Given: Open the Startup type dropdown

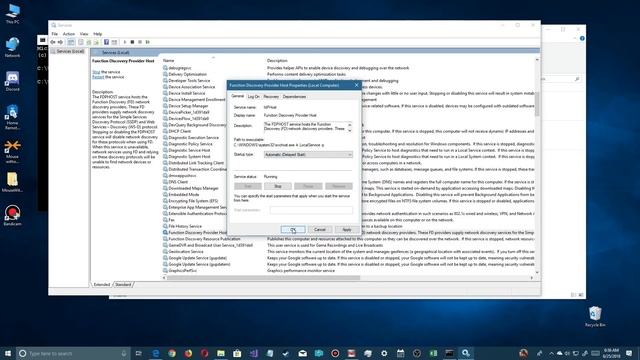Looking at the screenshot, I should [308, 155].
